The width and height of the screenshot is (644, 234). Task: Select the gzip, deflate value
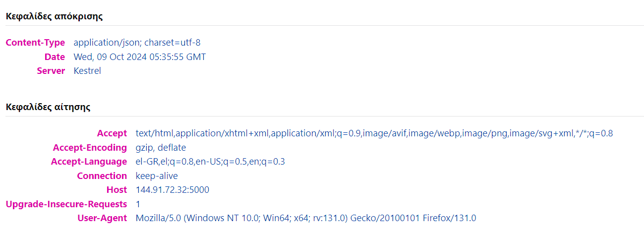pos(161,148)
